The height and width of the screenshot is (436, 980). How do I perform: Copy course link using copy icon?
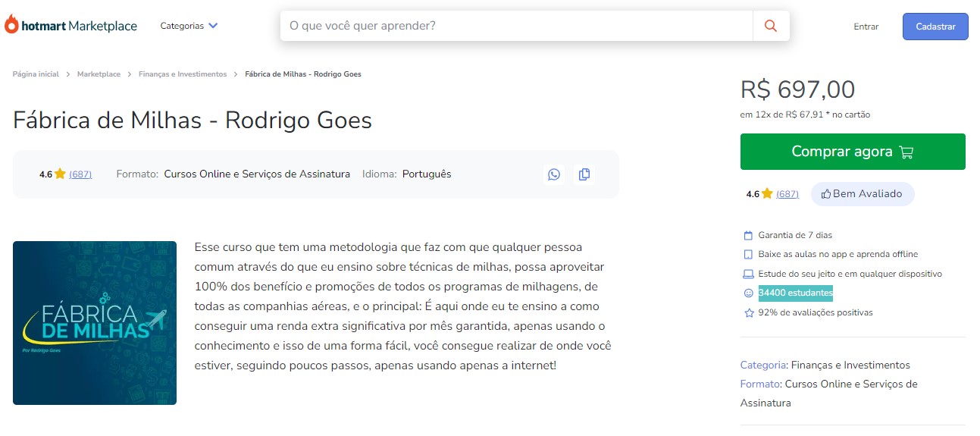click(x=584, y=174)
